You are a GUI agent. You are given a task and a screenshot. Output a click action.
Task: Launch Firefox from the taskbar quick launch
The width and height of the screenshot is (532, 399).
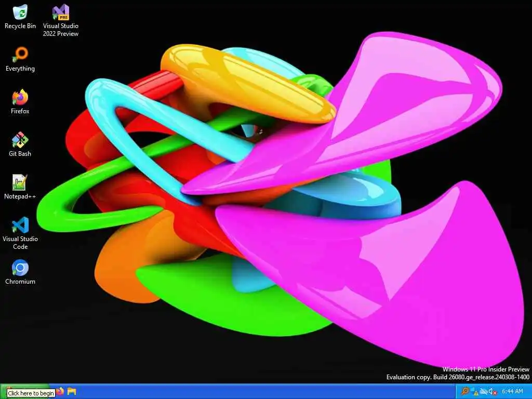click(x=60, y=391)
